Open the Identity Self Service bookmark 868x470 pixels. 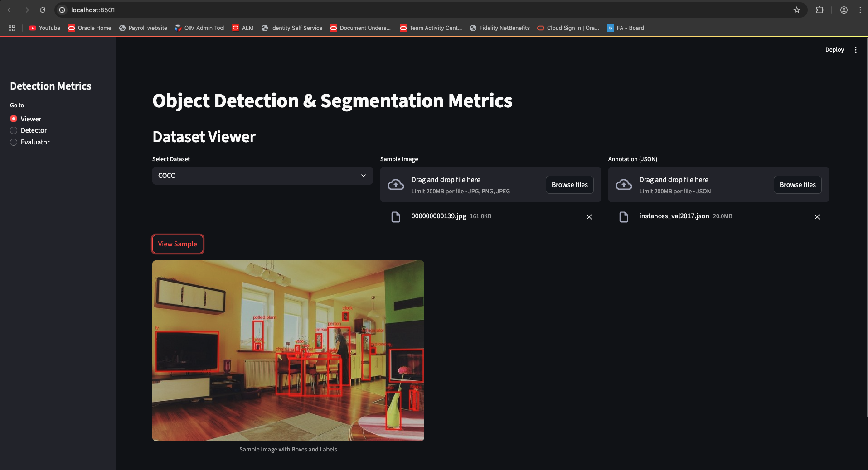click(292, 28)
